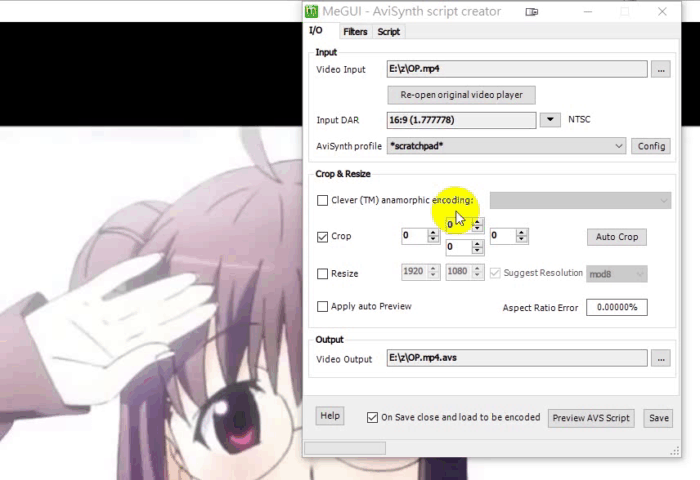Open the disabled anamorphic encoding dropdown
The width and height of the screenshot is (700, 480).
point(580,200)
